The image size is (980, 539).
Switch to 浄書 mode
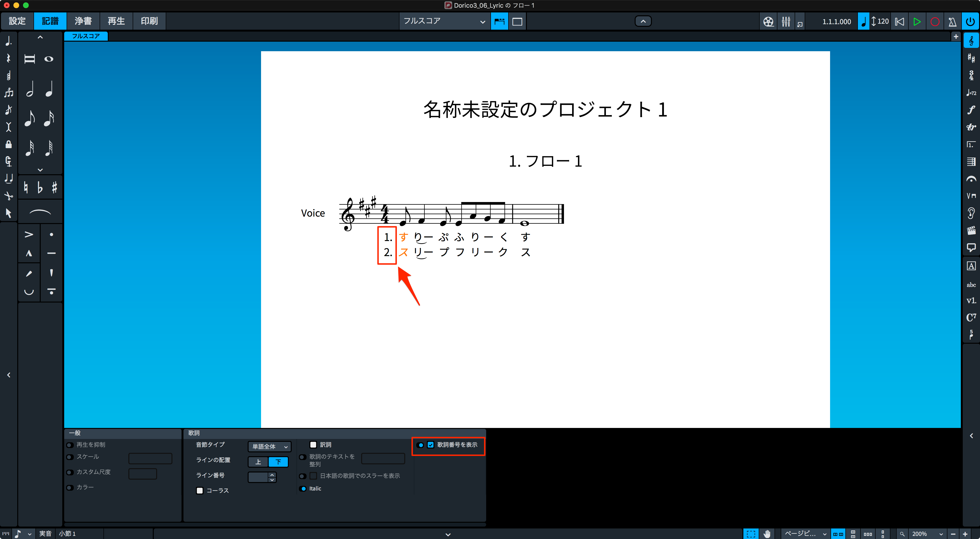point(83,21)
